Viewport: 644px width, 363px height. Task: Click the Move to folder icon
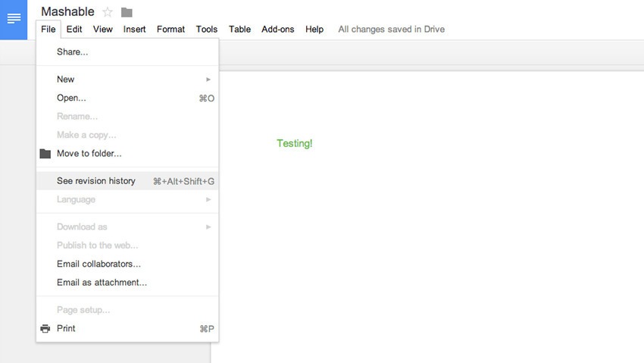[x=45, y=154]
